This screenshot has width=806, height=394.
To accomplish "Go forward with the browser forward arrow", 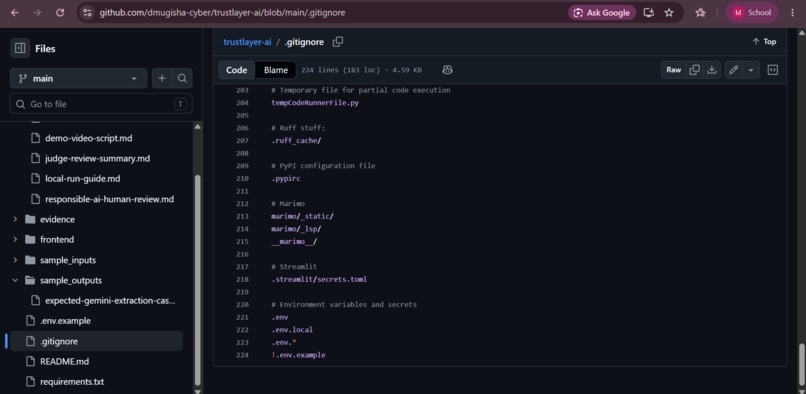I will [x=37, y=13].
